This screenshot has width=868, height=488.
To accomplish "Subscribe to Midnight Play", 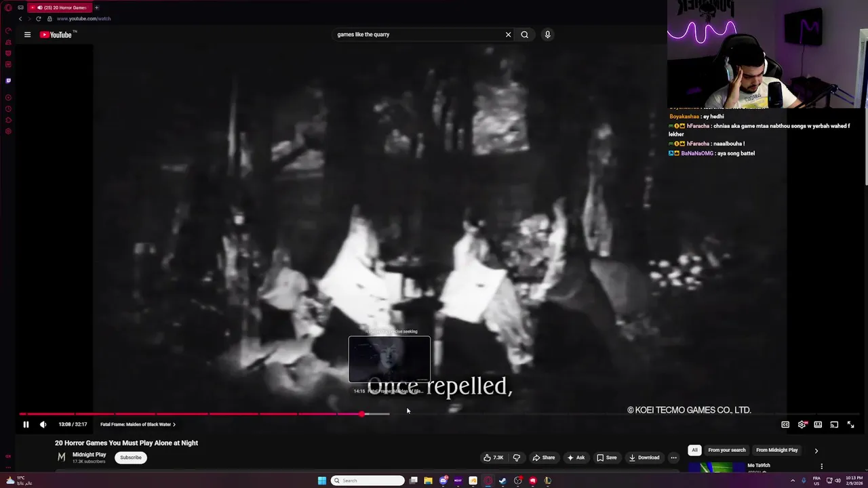I will [x=131, y=457].
